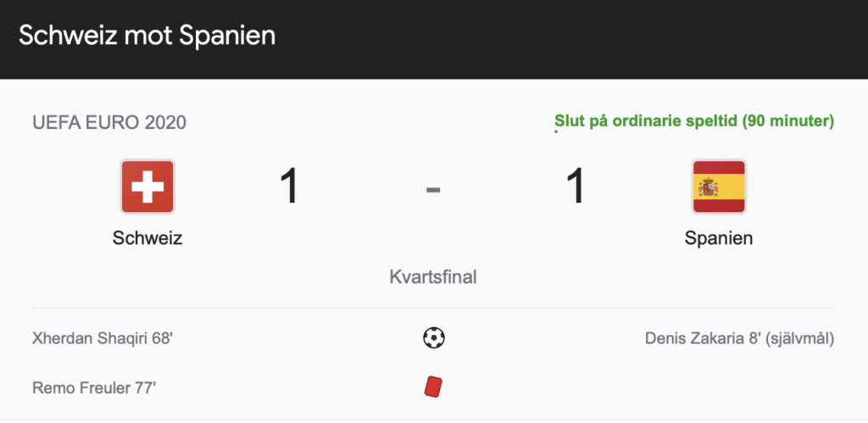Select Xherdan Shaqiri 68' goal entry

coord(103,337)
